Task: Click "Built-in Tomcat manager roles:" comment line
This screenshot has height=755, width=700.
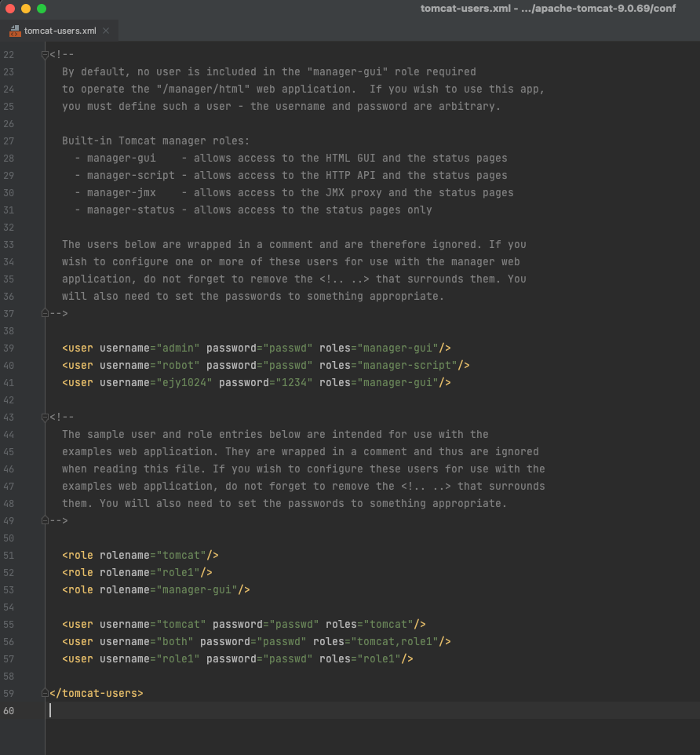Action: pos(155,141)
